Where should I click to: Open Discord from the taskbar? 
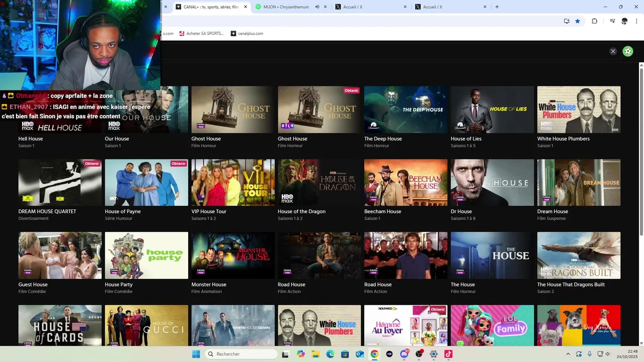(404, 354)
